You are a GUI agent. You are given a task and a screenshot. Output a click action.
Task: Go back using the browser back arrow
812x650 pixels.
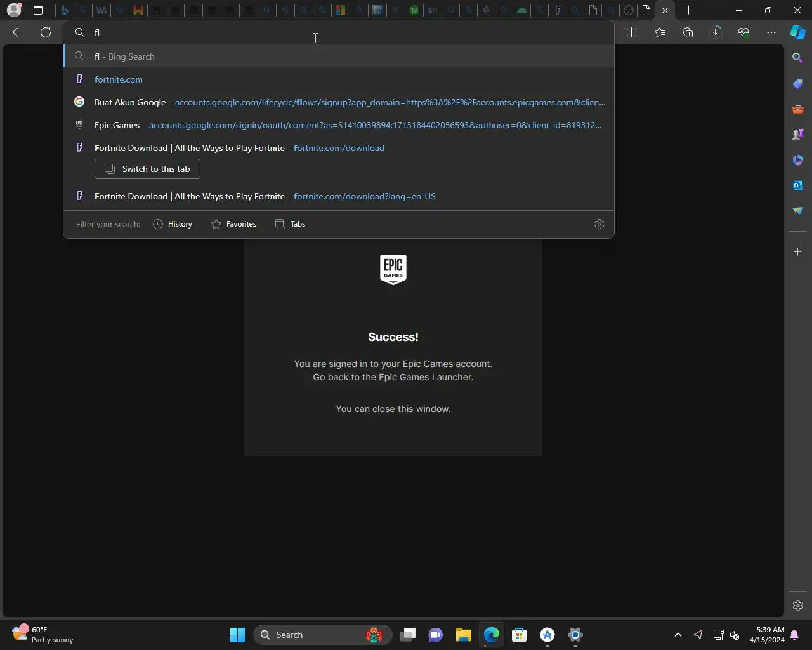point(18,32)
